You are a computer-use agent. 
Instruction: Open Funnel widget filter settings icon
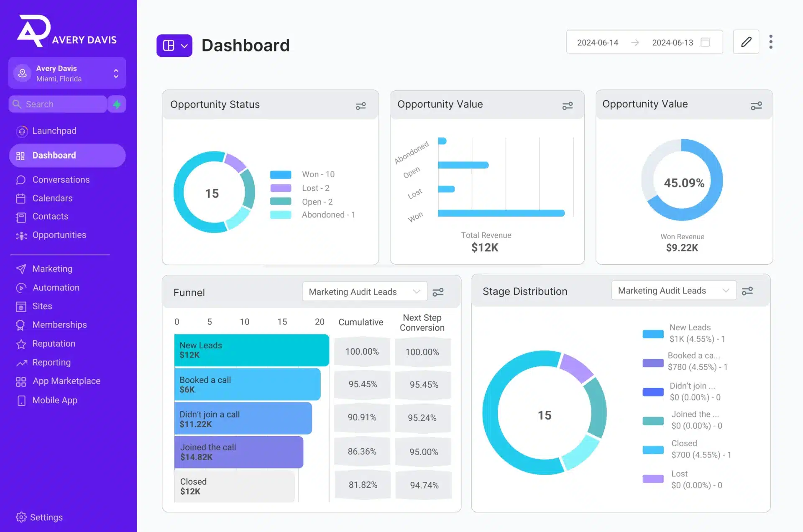438,292
